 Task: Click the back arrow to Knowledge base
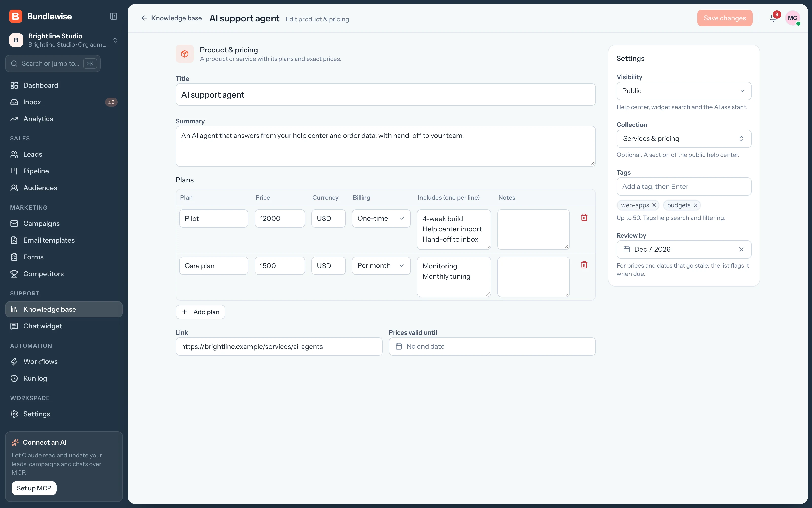pyautogui.click(x=144, y=18)
